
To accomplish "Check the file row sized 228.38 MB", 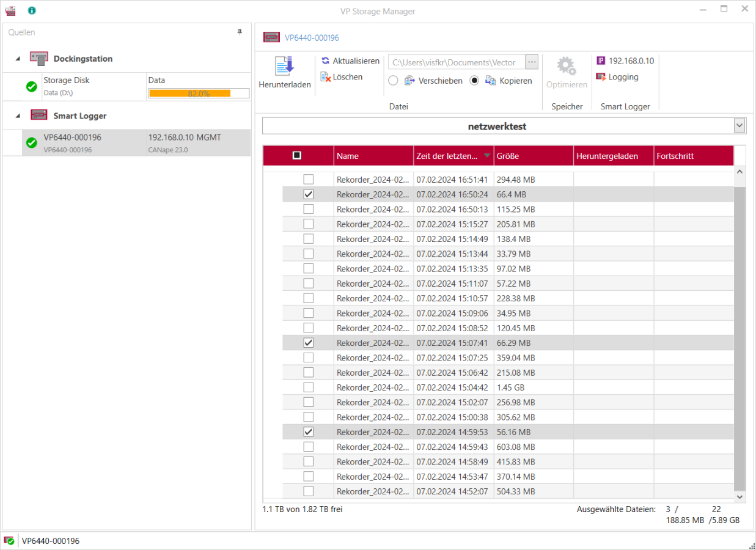I will (x=309, y=298).
